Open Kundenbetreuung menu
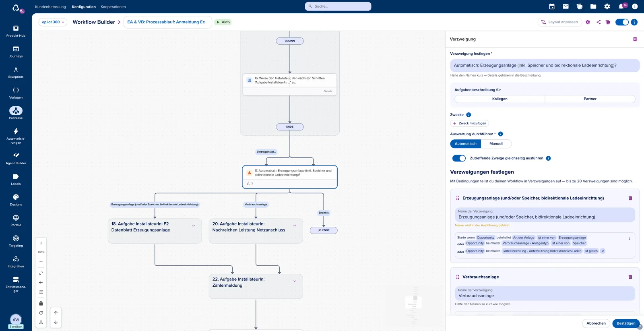The image size is (644, 331). (50, 7)
